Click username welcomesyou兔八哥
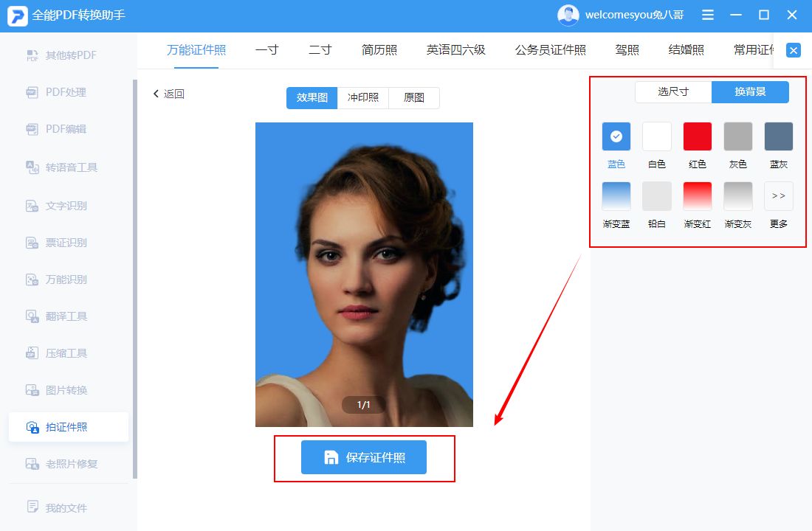Viewport: 812px width, 531px height. (634, 15)
